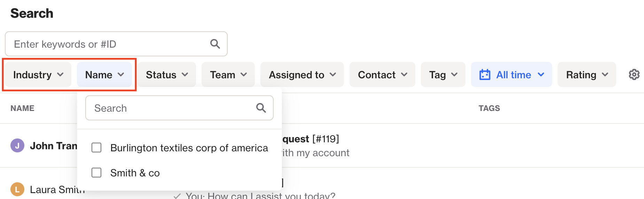The width and height of the screenshot is (644, 199).
Task: Check the Burlington textiles corp of america box
Action: [x=96, y=148]
